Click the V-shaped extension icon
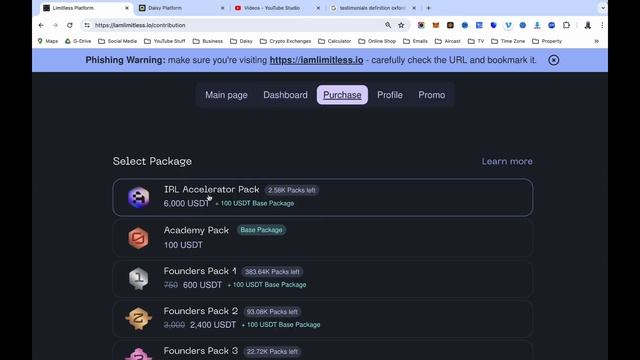 [x=508, y=25]
